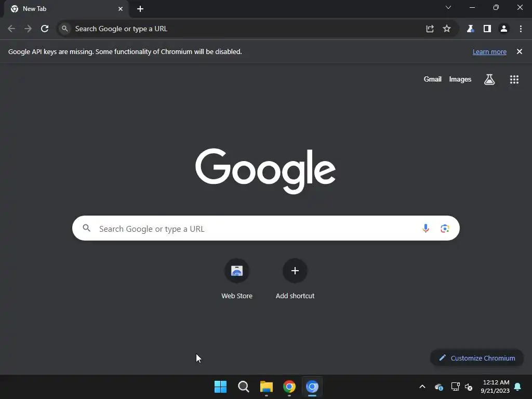Viewport: 532px width, 399px height.
Task: Toggle the side panel button
Action: [x=487, y=29]
